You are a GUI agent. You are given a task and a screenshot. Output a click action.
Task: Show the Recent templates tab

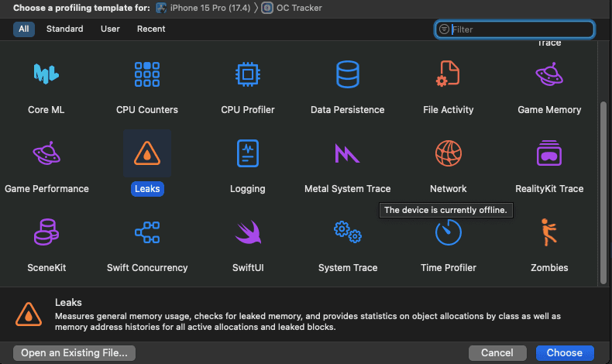151,29
